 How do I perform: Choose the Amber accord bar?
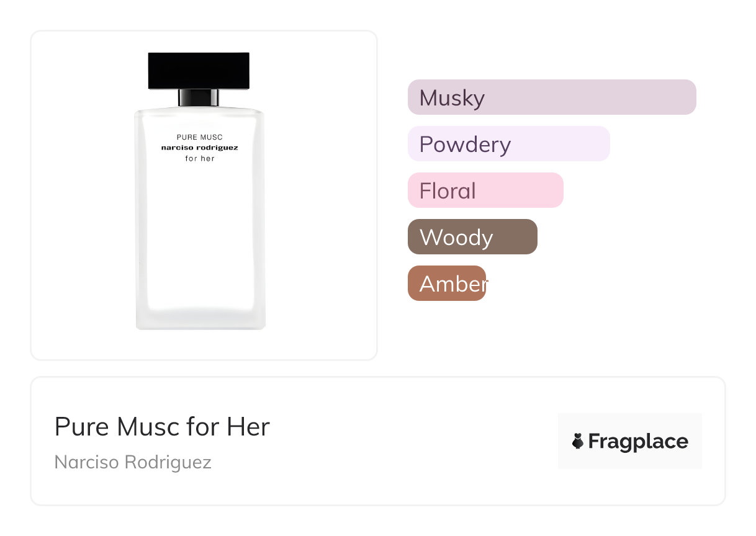point(447,284)
